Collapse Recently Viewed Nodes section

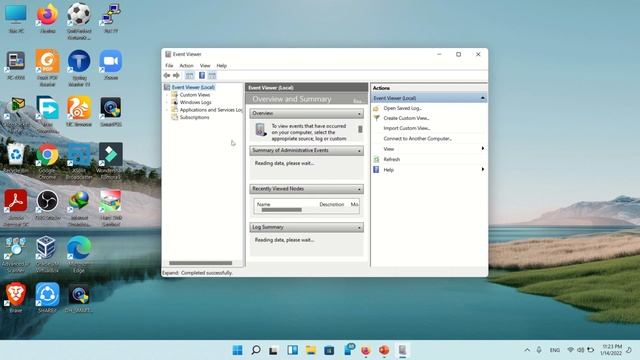point(359,189)
